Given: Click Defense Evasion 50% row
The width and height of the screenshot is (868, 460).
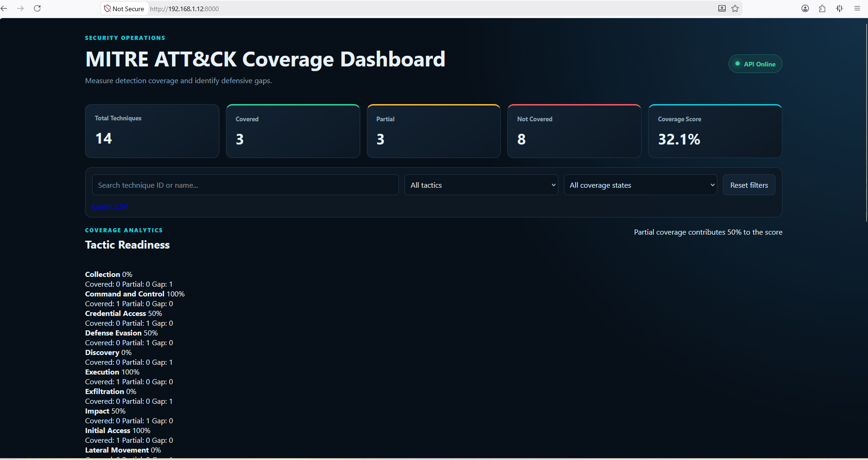Looking at the screenshot, I should tap(121, 333).
